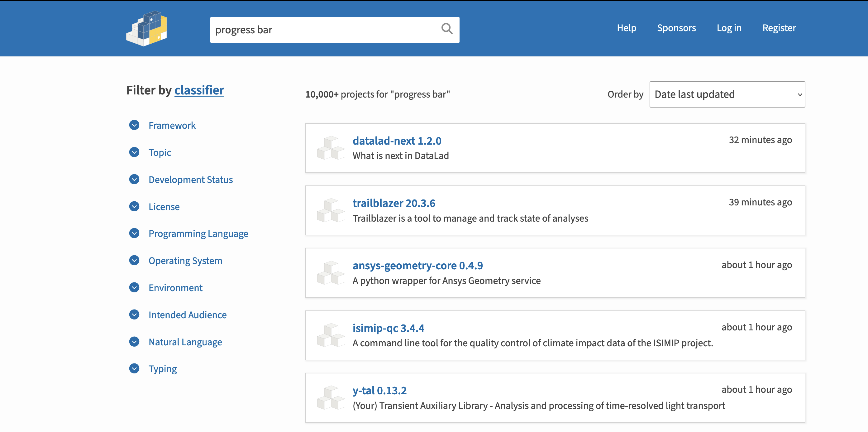Image resolution: width=868 pixels, height=432 pixels.
Task: Open the Order by dropdown
Action: click(727, 94)
